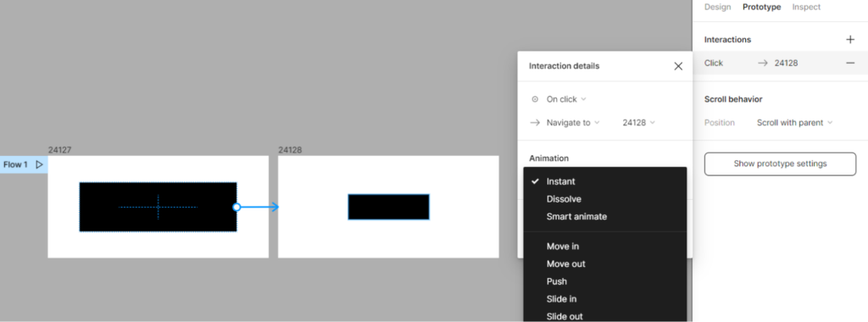Click the Interactions section heading
The image size is (868, 322).
(x=727, y=40)
